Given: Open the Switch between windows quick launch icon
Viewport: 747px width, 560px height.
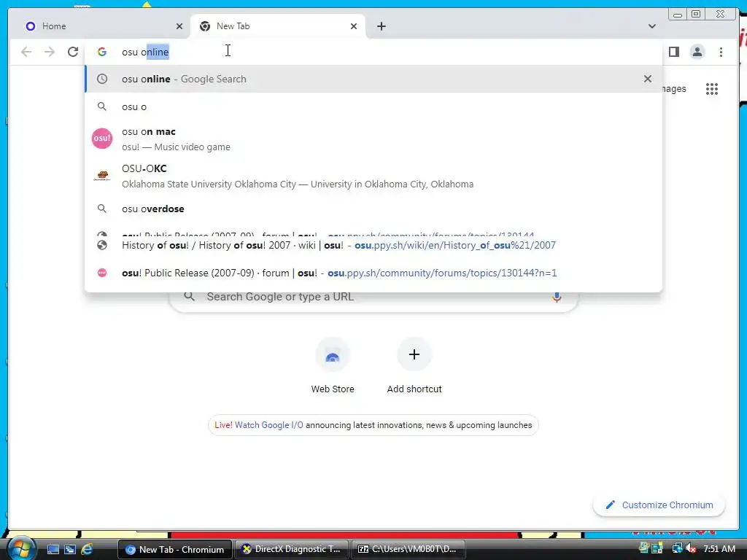Looking at the screenshot, I should (x=70, y=549).
